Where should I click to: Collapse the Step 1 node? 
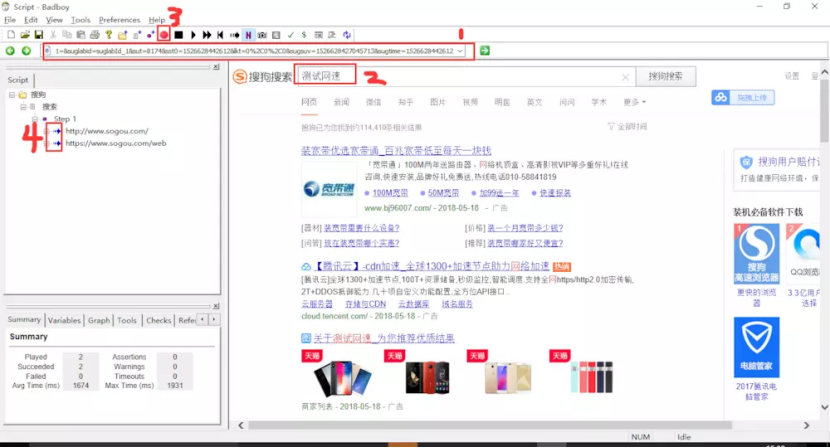click(x=35, y=119)
